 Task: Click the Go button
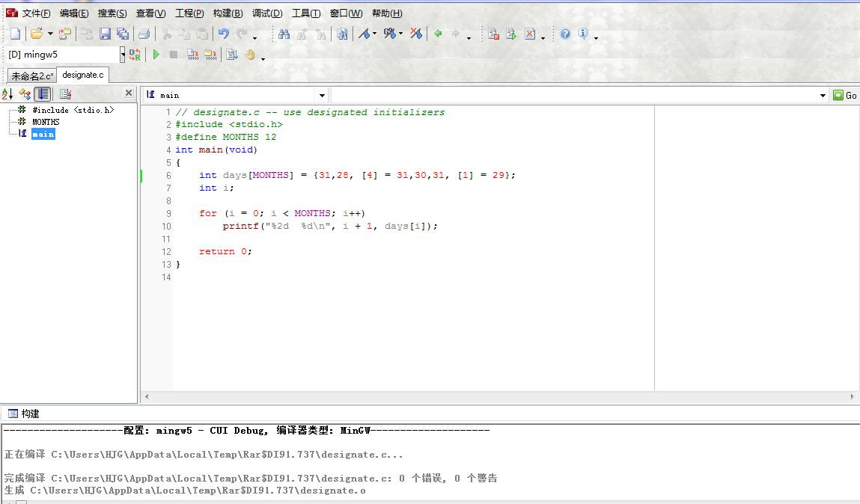[x=846, y=95]
